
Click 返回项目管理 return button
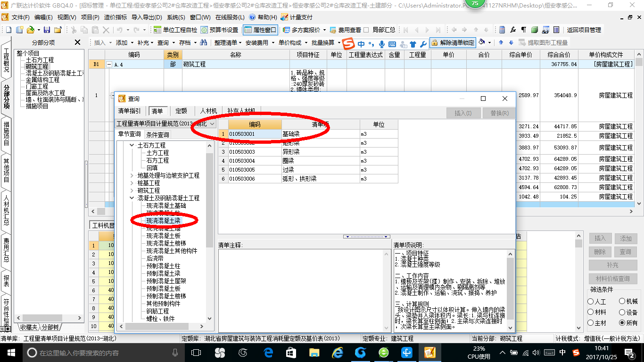pyautogui.click(x=584, y=30)
